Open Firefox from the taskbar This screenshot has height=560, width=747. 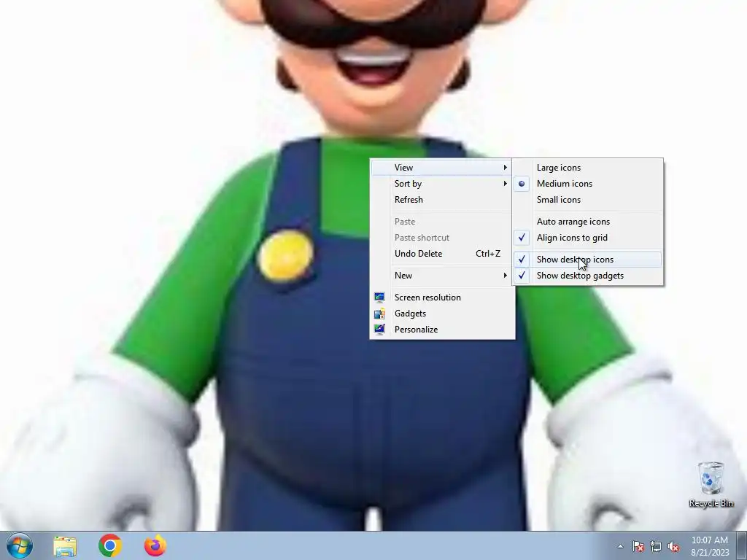155,545
